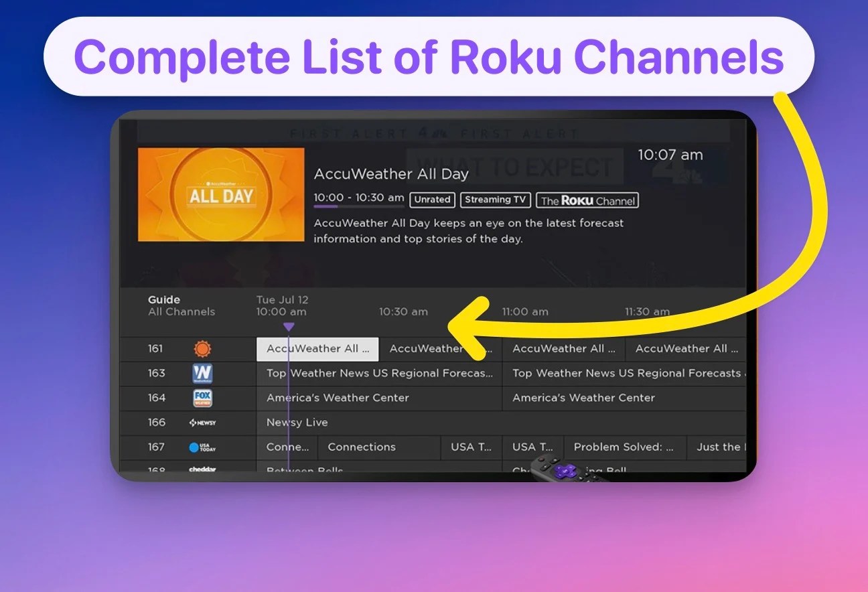Click the AccuWeather All Day program title
868x592 pixels.
391,174
